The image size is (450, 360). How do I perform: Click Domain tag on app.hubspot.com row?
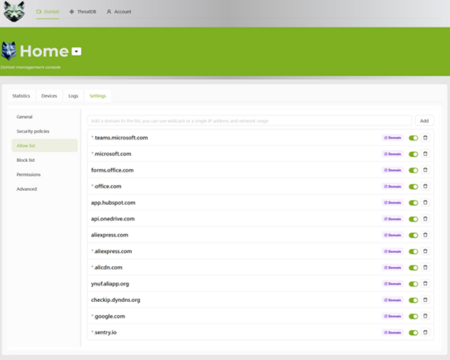(x=393, y=203)
